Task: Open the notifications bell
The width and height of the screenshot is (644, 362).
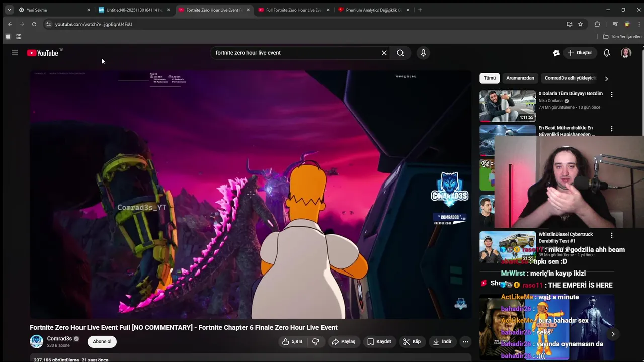Action: (x=607, y=53)
